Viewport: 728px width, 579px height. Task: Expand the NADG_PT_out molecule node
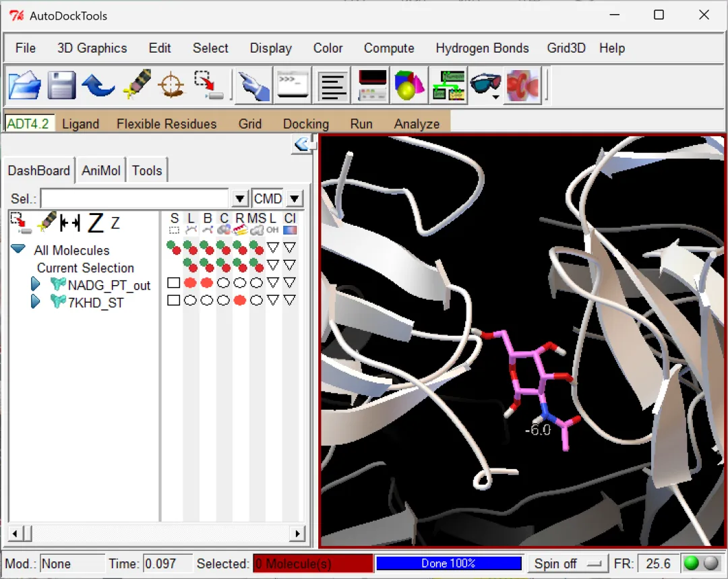(35, 284)
